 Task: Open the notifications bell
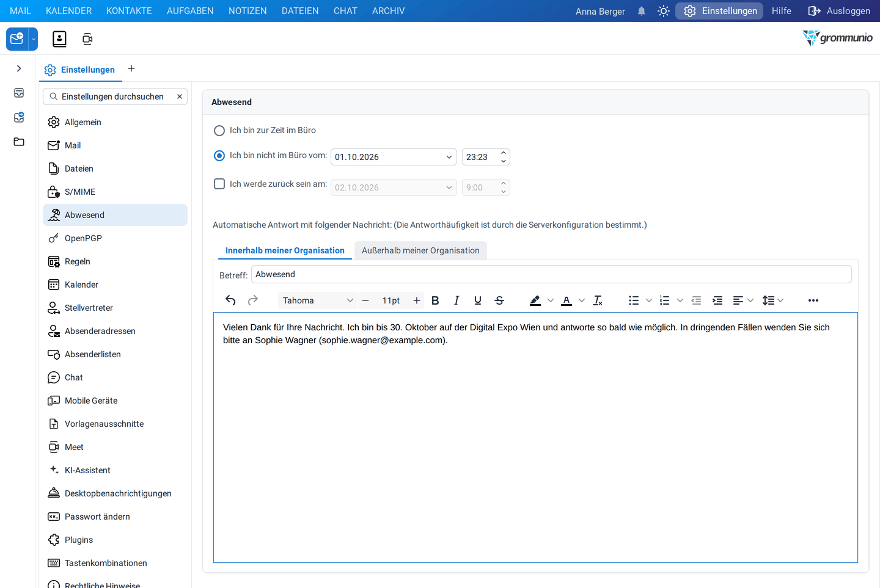642,11
